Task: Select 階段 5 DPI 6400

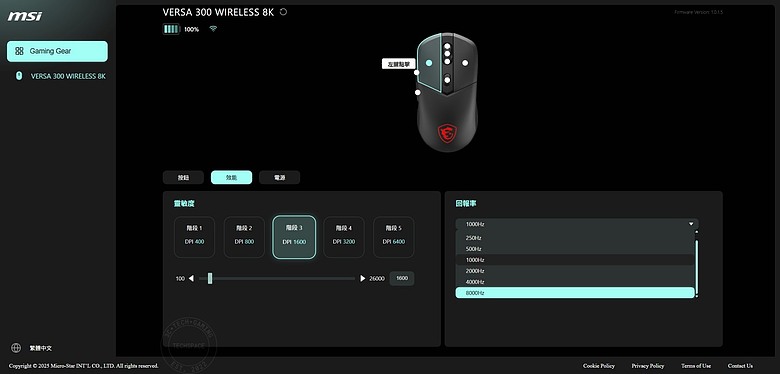Action: point(393,237)
